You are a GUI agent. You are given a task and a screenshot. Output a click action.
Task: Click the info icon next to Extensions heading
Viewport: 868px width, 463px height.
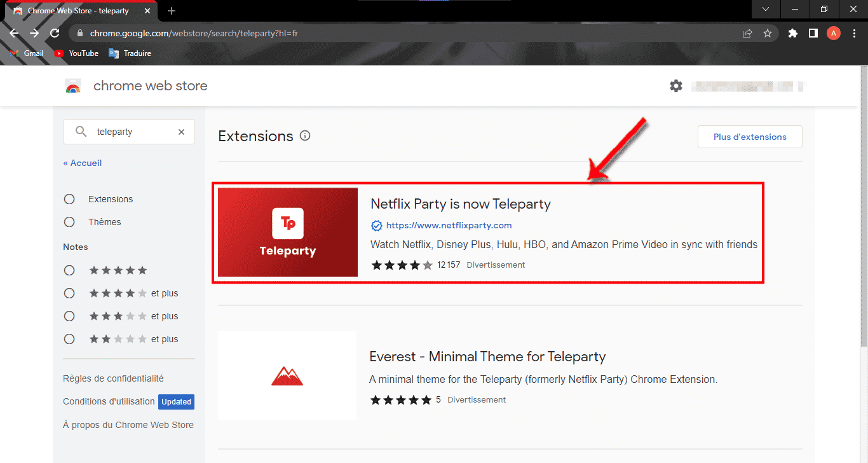305,135
